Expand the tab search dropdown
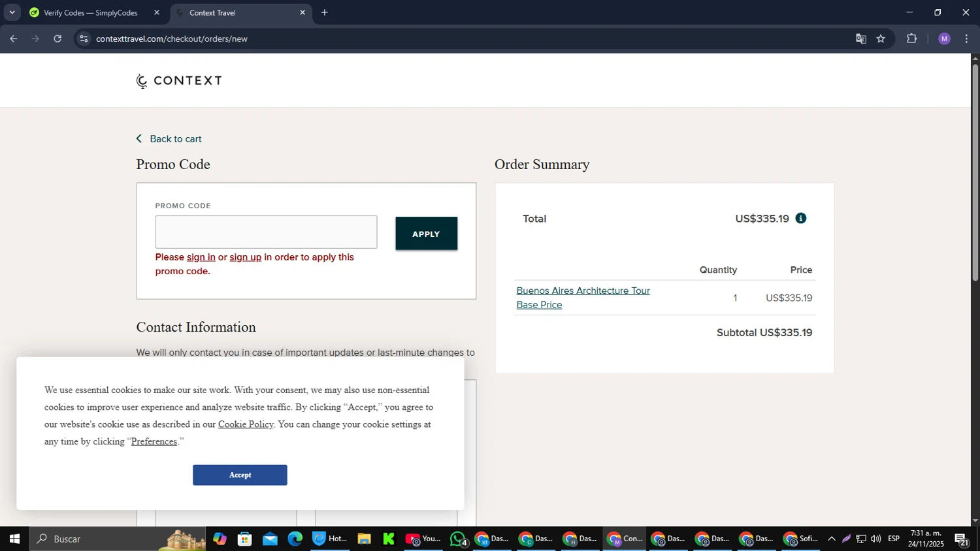 coord(12,12)
